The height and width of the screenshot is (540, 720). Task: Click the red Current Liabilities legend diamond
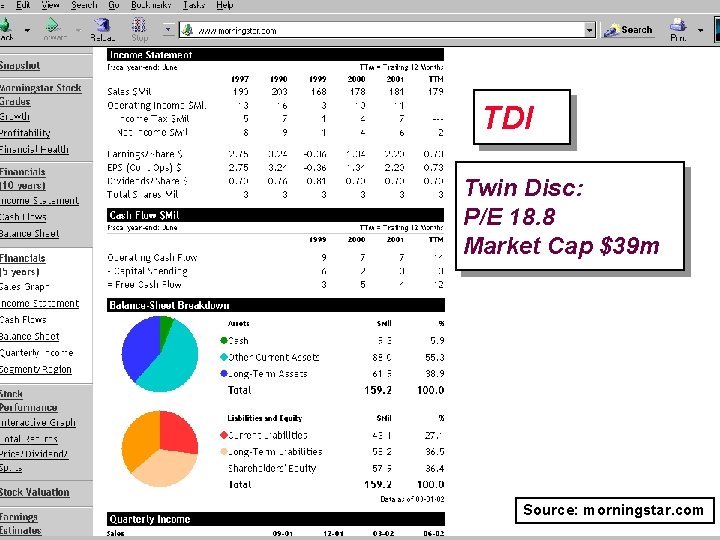(x=224, y=435)
